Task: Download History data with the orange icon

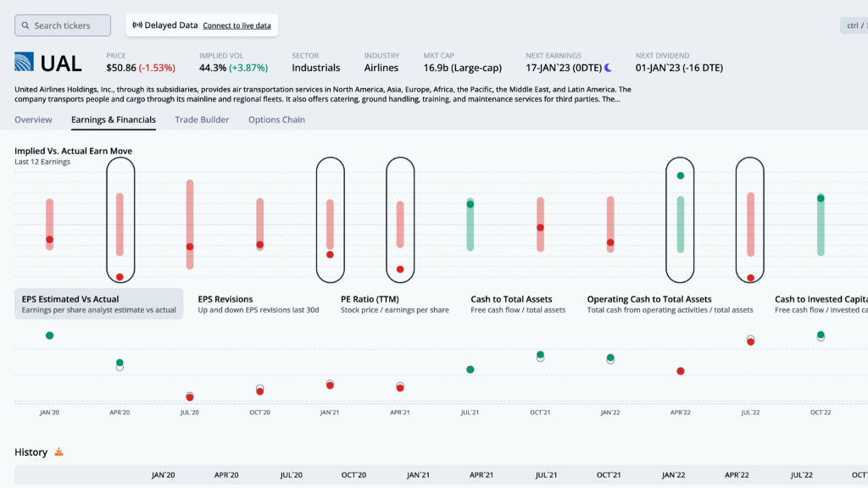Action: pyautogui.click(x=58, y=452)
